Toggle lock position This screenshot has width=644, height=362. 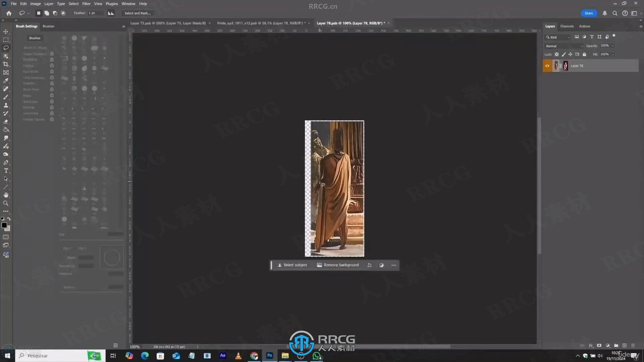pyautogui.click(x=570, y=54)
